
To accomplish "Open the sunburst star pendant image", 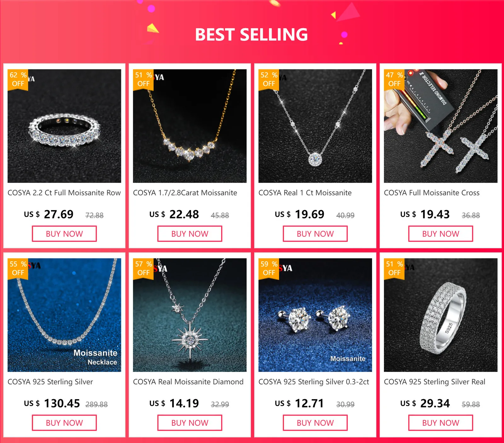I will point(190,315).
